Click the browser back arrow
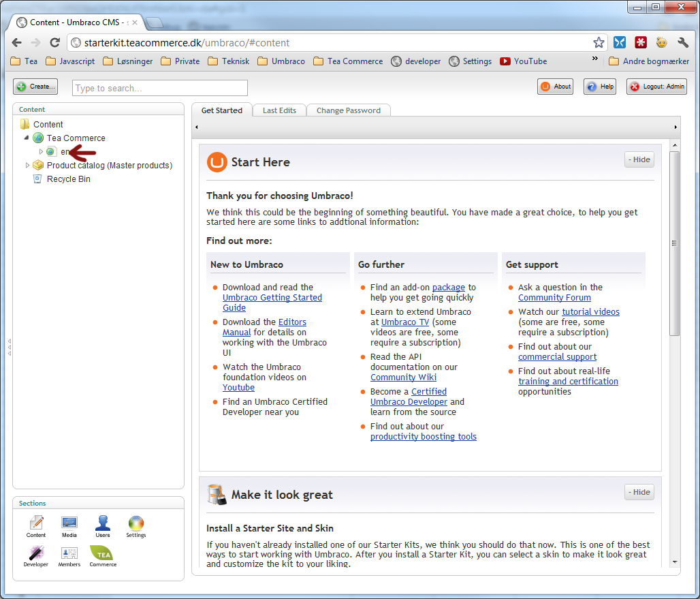 coord(16,42)
